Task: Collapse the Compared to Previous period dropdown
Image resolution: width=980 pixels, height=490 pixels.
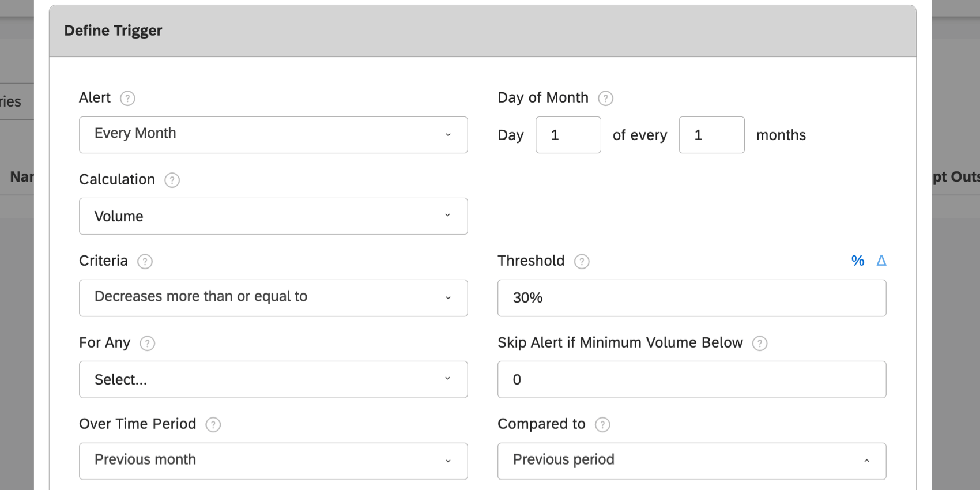Action: (x=692, y=461)
